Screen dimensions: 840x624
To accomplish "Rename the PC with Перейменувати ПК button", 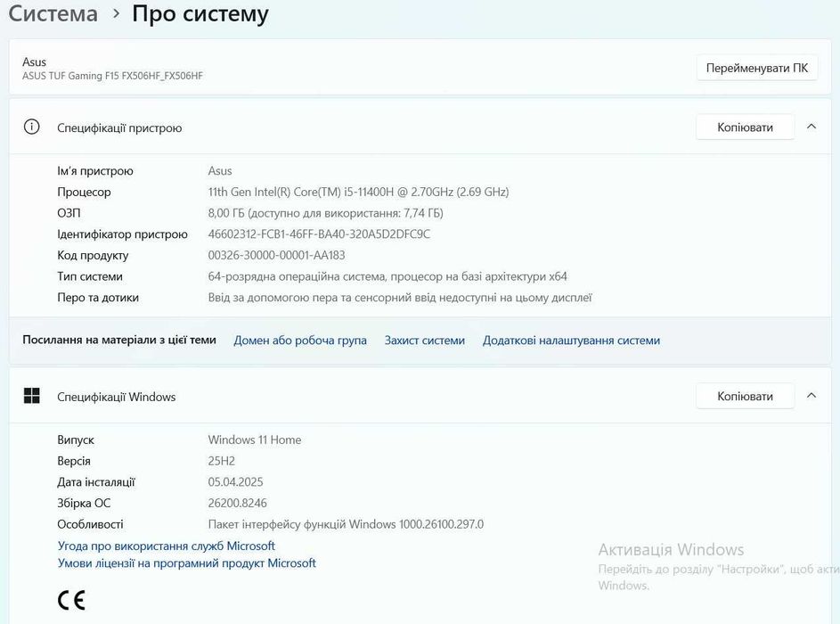I will 756,68.
